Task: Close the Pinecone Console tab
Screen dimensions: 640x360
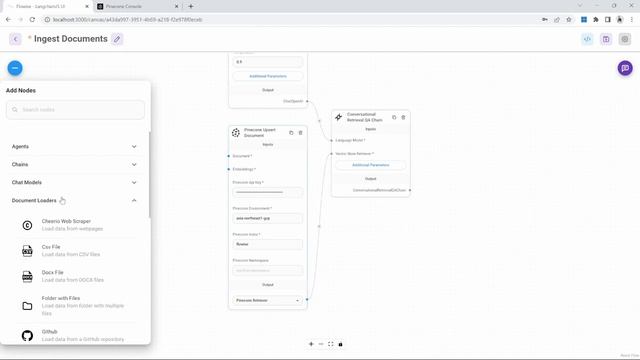Action: point(176,7)
